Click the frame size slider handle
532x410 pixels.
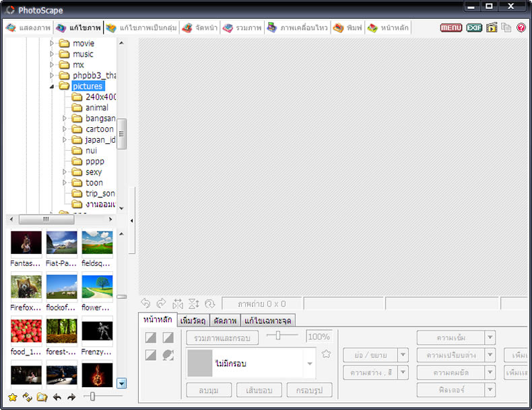[278, 335]
